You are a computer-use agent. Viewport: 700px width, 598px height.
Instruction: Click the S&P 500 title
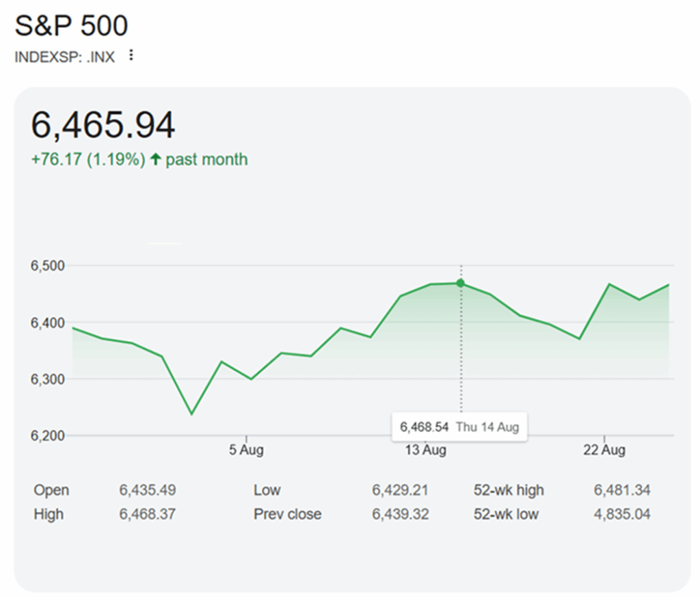[x=71, y=25]
